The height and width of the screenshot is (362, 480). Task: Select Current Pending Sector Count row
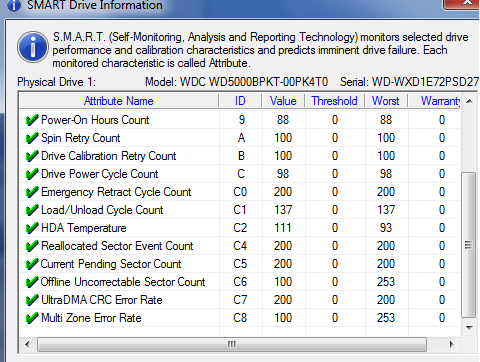pyautogui.click(x=240, y=264)
